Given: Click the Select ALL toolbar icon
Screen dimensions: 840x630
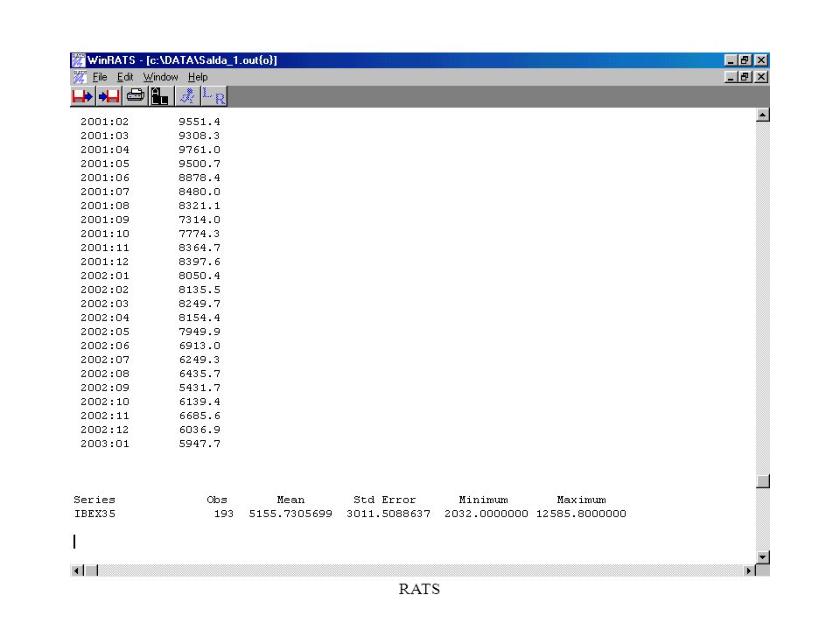Looking at the screenshot, I should (159, 96).
